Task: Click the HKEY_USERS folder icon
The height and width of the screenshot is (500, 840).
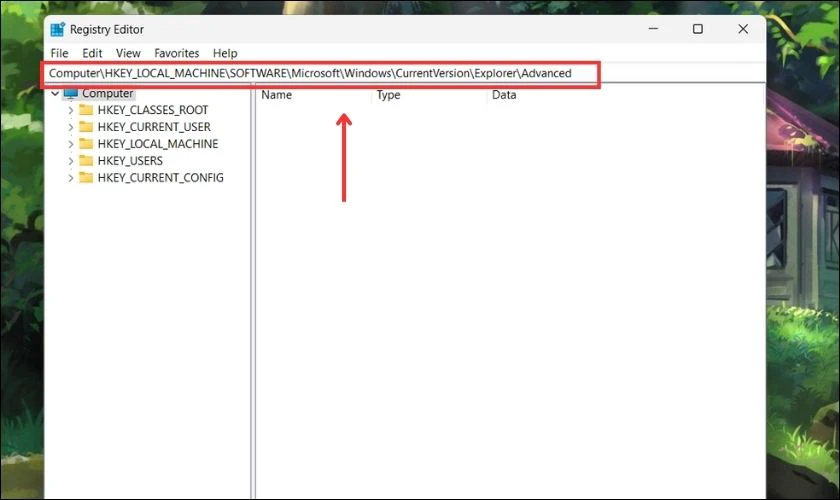Action: point(86,161)
